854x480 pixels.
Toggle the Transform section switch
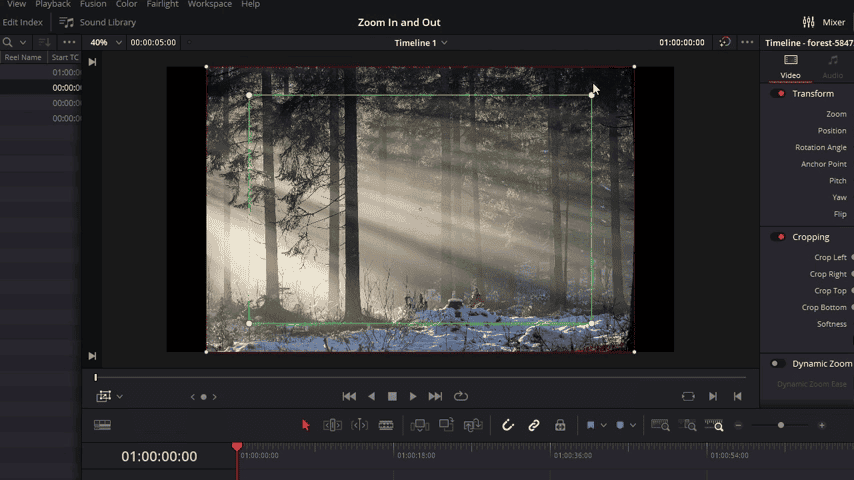pos(778,94)
